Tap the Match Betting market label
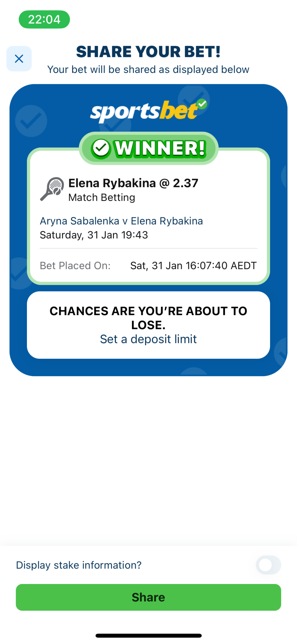The image size is (297, 644). [x=101, y=198]
